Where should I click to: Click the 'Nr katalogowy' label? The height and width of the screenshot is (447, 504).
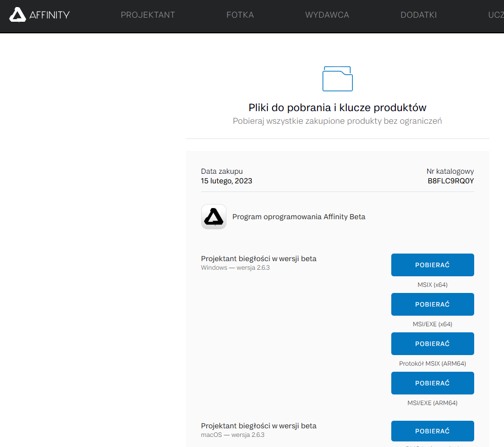point(450,171)
